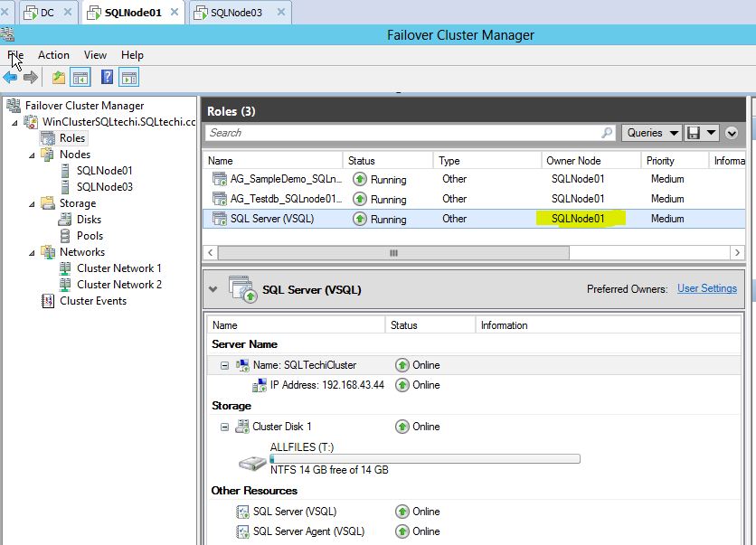
Task: Click the Failover Cluster Manager title bar icon
Action: [x=7, y=34]
